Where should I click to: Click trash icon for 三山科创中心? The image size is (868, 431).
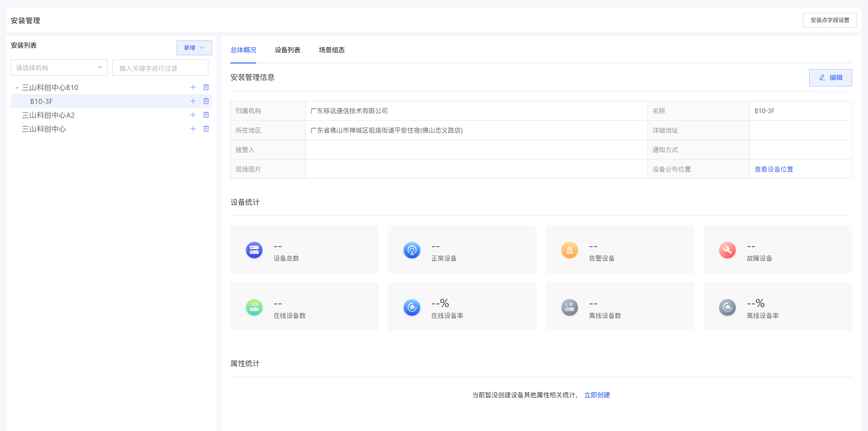tap(206, 129)
